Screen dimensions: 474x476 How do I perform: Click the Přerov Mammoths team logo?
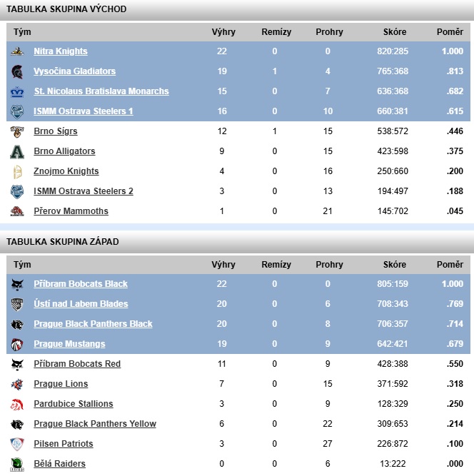pos(17,211)
